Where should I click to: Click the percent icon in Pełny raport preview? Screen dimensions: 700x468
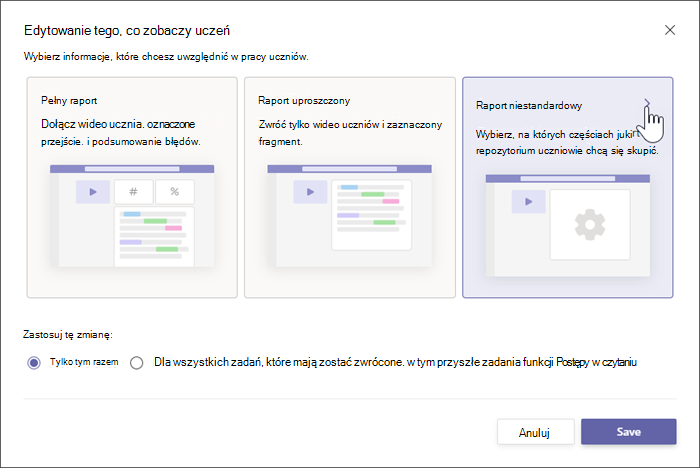175,192
